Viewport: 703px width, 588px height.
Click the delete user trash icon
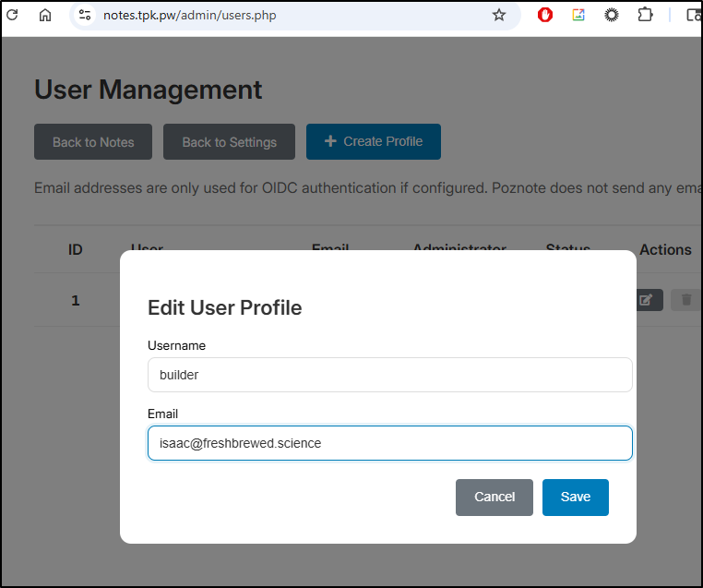click(685, 300)
